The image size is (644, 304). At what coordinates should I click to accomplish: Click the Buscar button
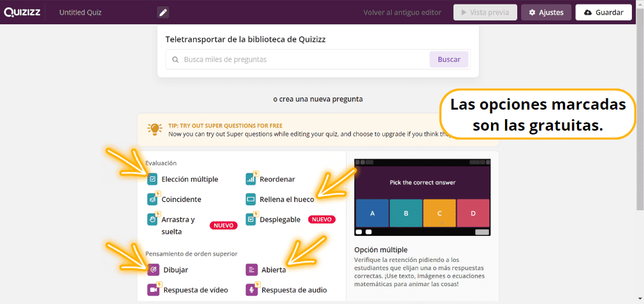(449, 59)
